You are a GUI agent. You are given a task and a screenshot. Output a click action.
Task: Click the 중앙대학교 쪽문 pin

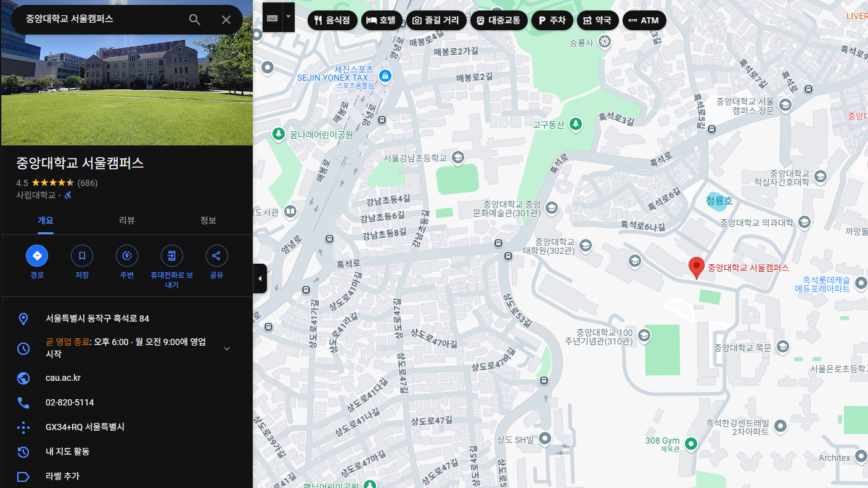(x=782, y=348)
